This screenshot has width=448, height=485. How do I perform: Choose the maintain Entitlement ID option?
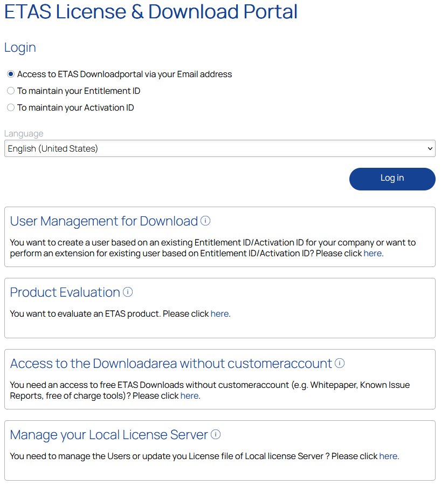(11, 91)
